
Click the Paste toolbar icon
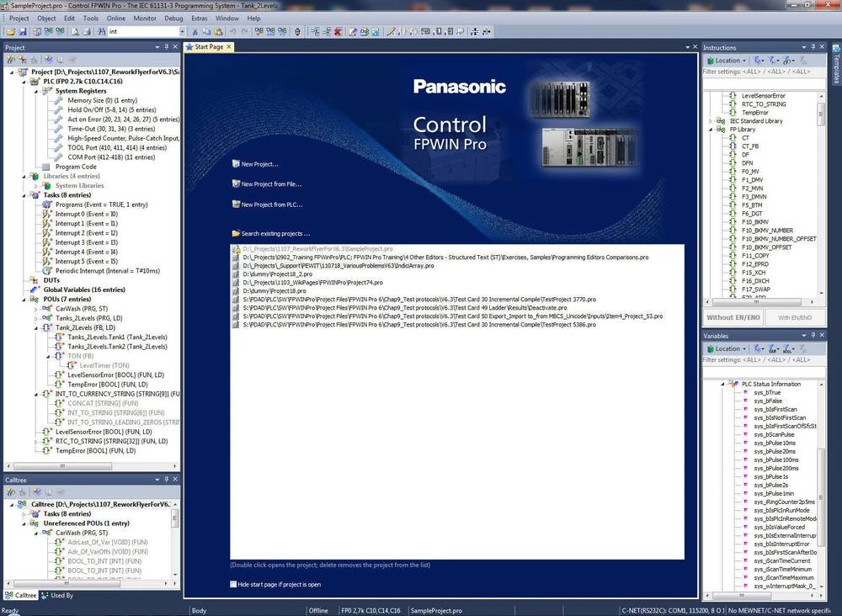click(x=217, y=31)
